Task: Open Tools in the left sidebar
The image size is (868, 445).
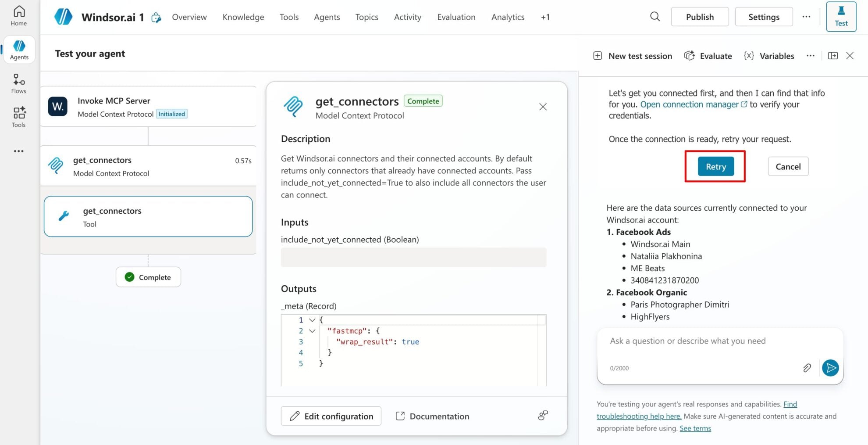Action: 19,117
